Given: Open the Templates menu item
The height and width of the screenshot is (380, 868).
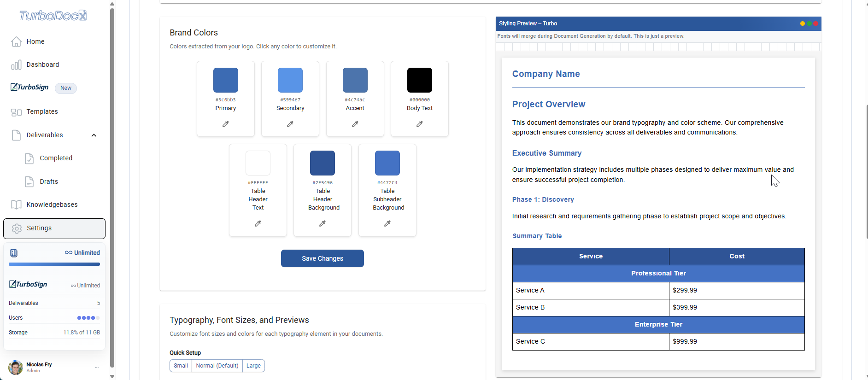Looking at the screenshot, I should [x=42, y=112].
